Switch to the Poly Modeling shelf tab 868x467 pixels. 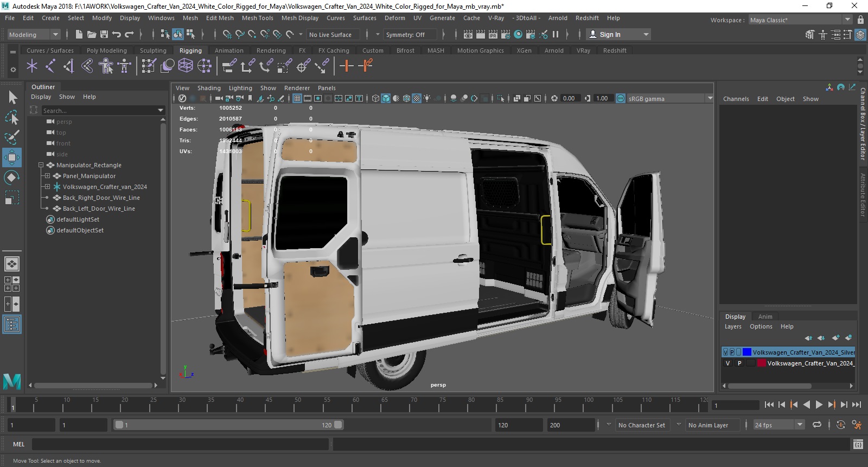106,51
